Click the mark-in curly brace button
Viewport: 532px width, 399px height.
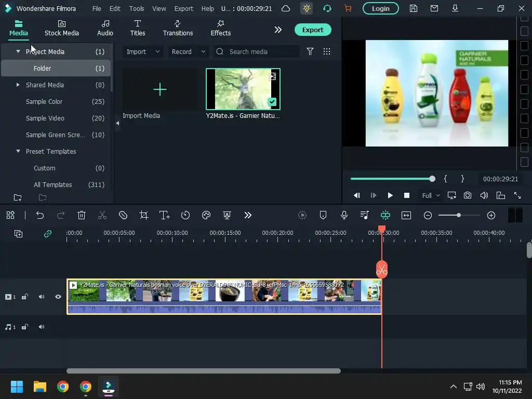445,179
